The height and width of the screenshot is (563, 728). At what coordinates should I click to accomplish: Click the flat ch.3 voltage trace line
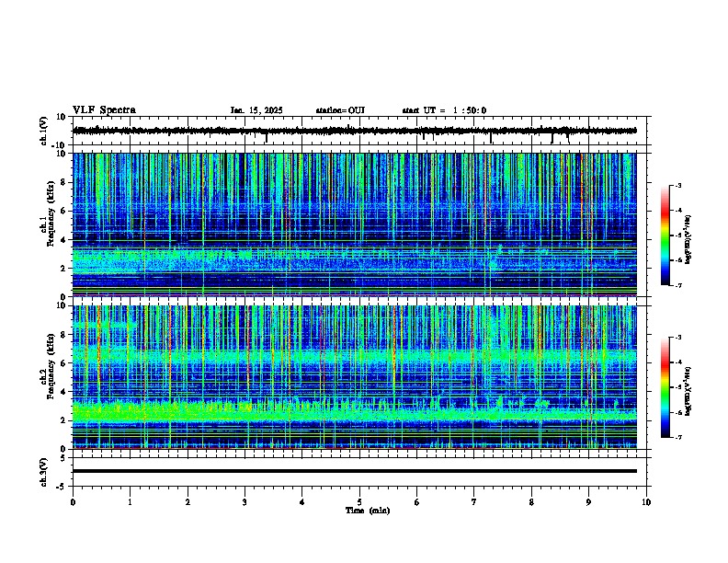[355, 471]
